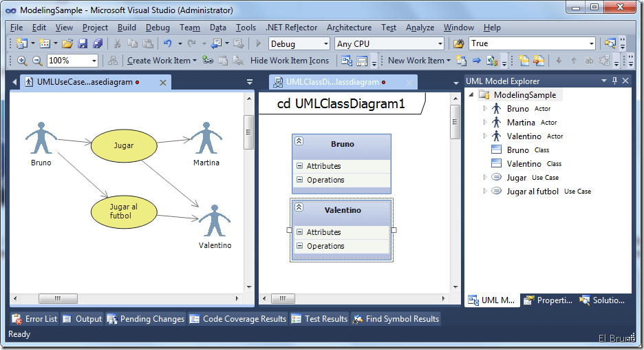Open the Error List panel tab

35,319
